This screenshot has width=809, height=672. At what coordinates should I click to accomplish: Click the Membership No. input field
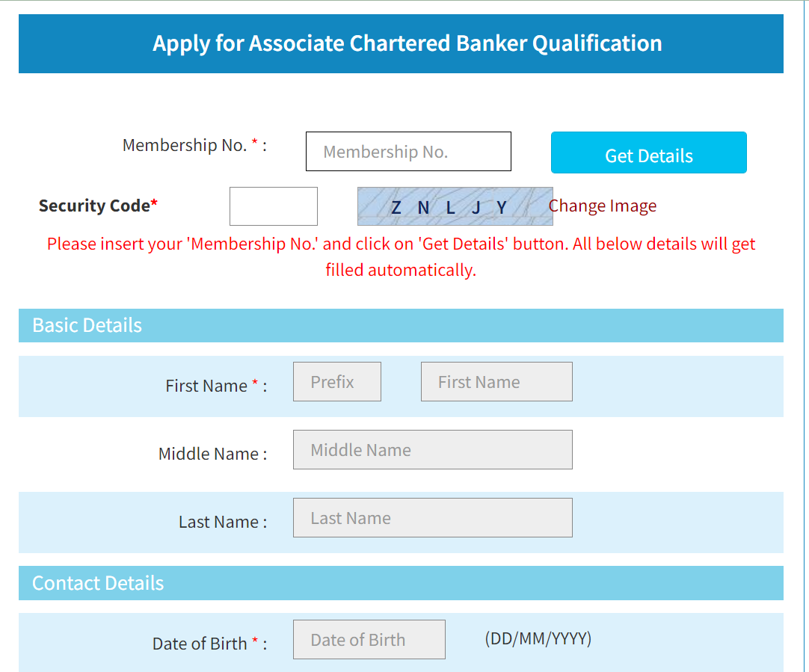point(408,151)
